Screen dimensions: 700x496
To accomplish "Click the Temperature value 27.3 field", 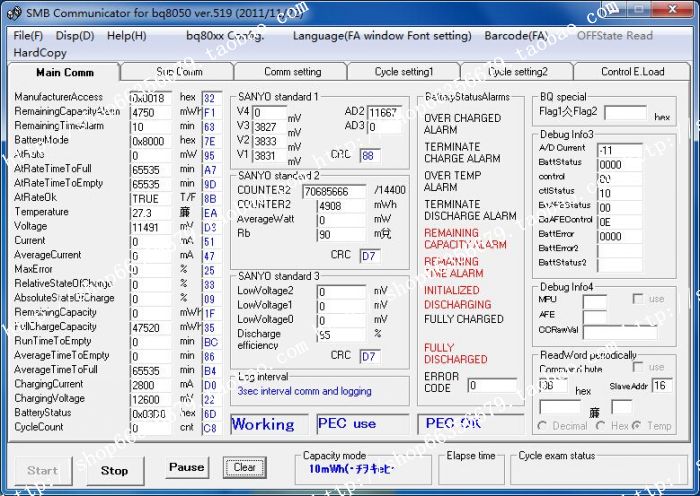I will [151, 213].
